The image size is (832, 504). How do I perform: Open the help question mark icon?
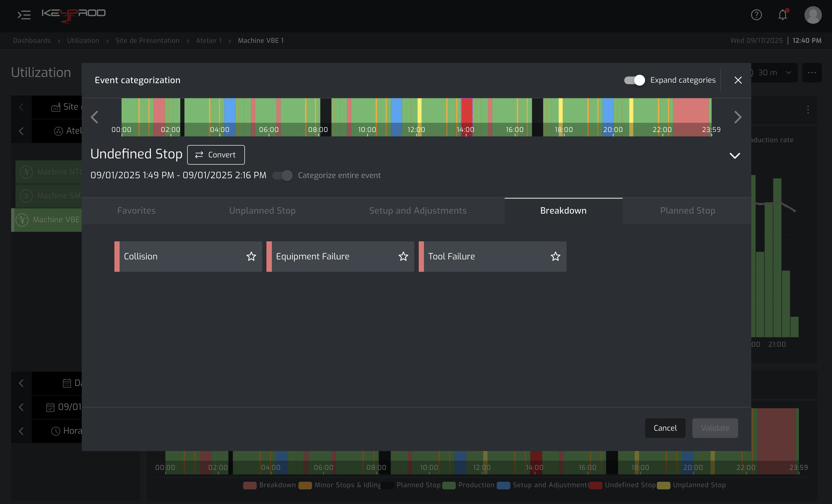click(x=756, y=15)
